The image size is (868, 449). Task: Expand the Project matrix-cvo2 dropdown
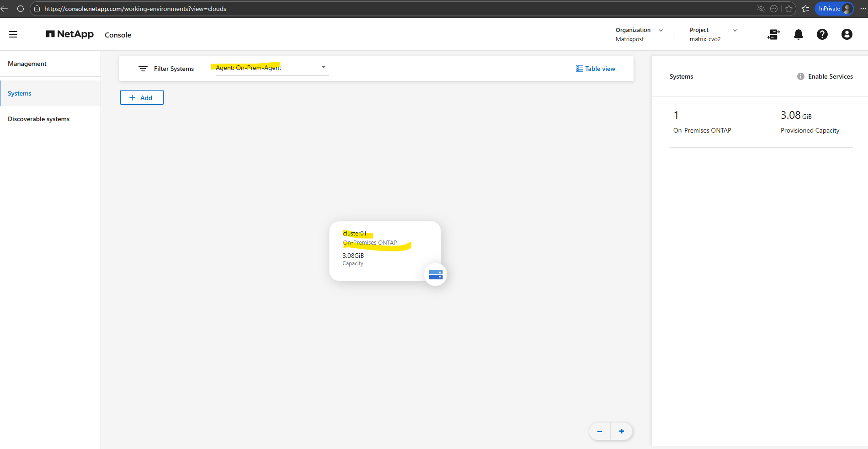(735, 30)
